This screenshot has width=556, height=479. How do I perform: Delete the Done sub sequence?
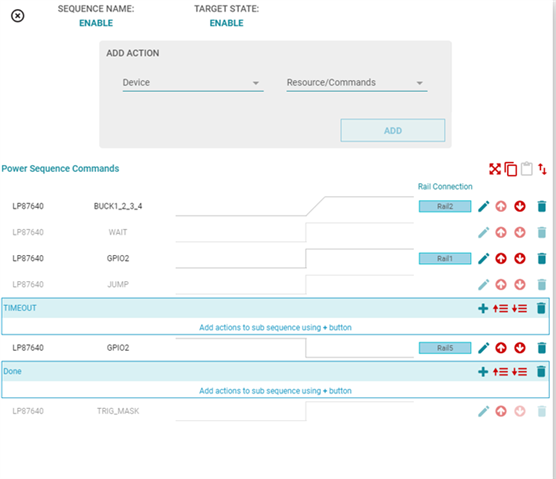point(541,372)
